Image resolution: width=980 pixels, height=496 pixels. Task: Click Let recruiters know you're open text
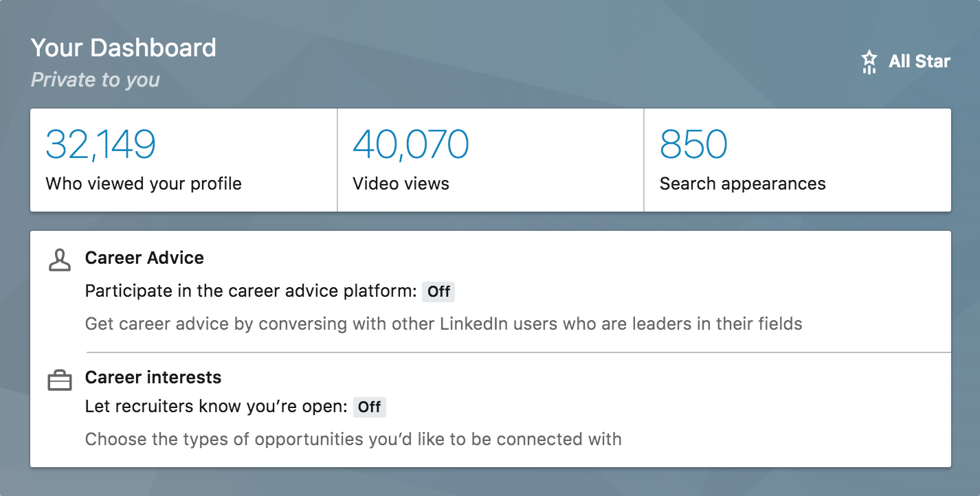(x=216, y=407)
